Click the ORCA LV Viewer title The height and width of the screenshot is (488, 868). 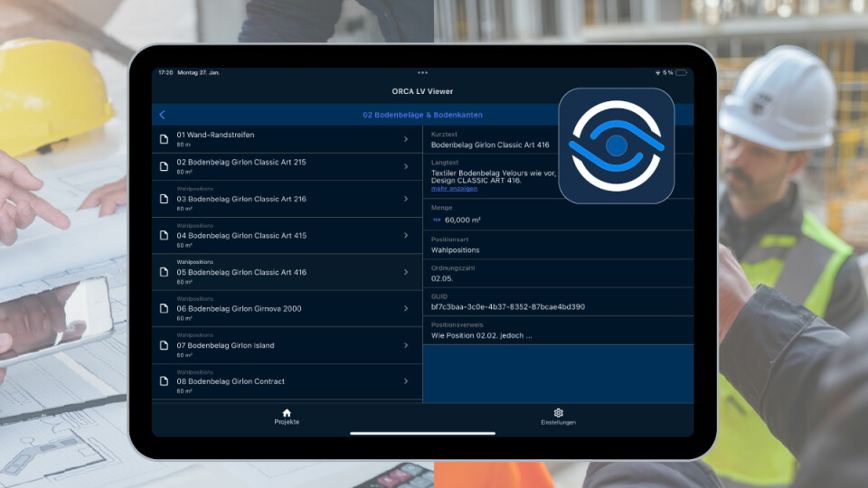click(x=422, y=91)
